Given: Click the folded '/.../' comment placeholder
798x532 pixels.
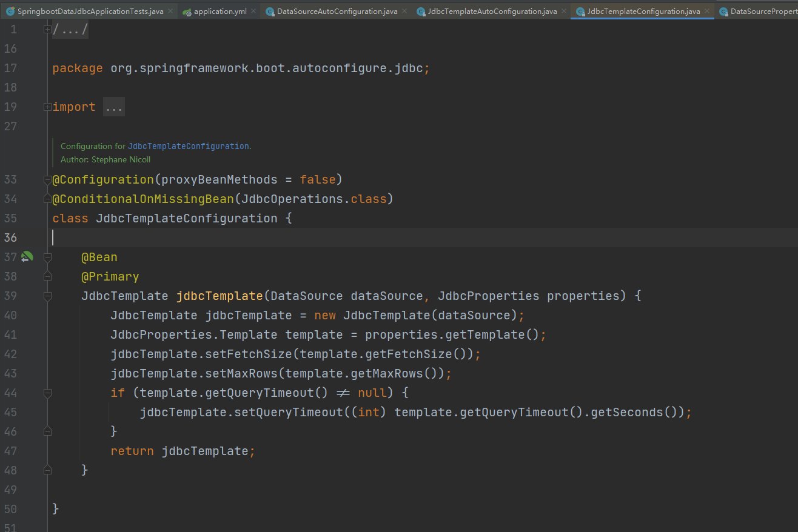Looking at the screenshot, I should click(70, 29).
